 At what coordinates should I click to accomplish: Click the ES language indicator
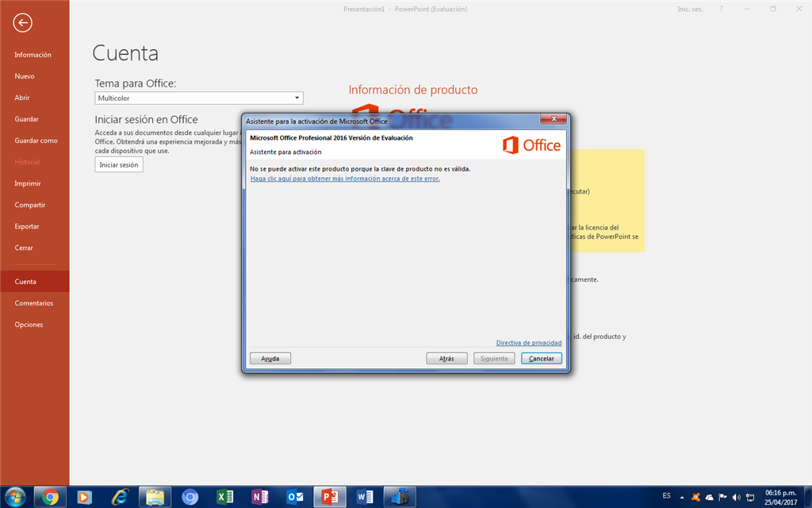click(666, 496)
